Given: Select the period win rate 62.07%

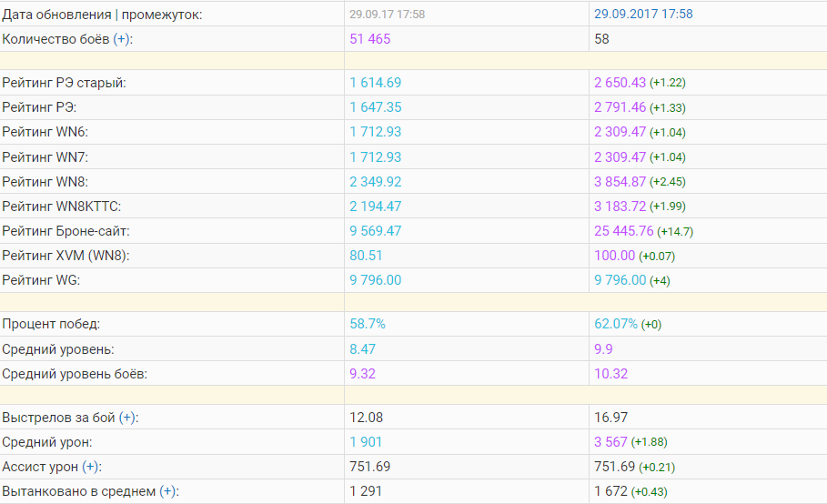Looking at the screenshot, I should pos(616,324).
